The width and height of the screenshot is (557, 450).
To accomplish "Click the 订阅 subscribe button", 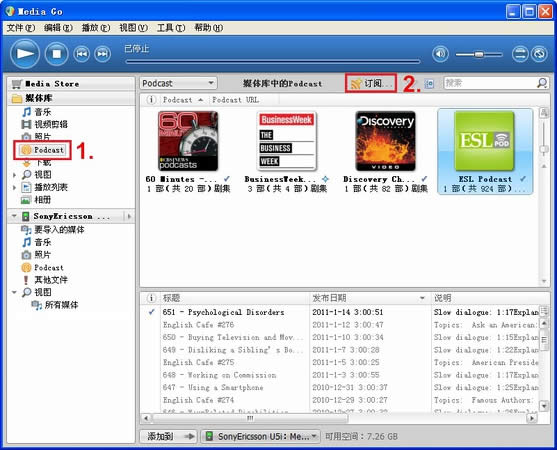I will 371,83.
